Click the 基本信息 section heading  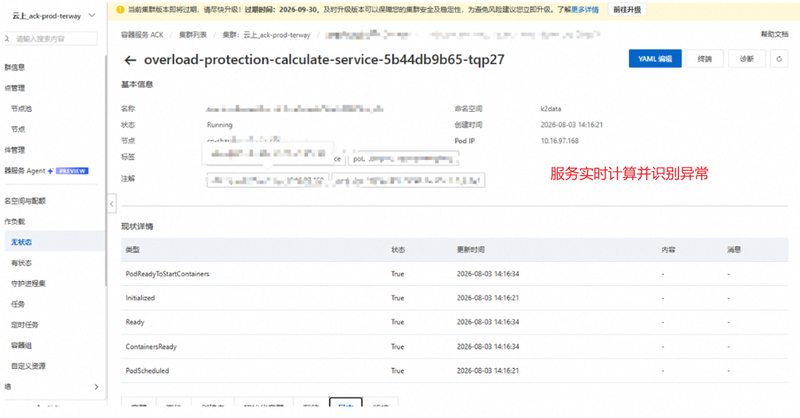pos(137,84)
